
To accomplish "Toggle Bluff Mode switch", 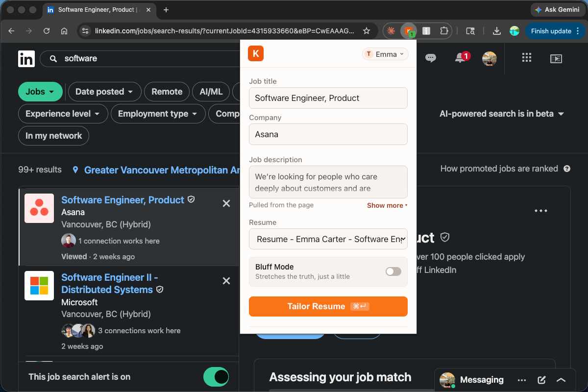I will (x=393, y=271).
